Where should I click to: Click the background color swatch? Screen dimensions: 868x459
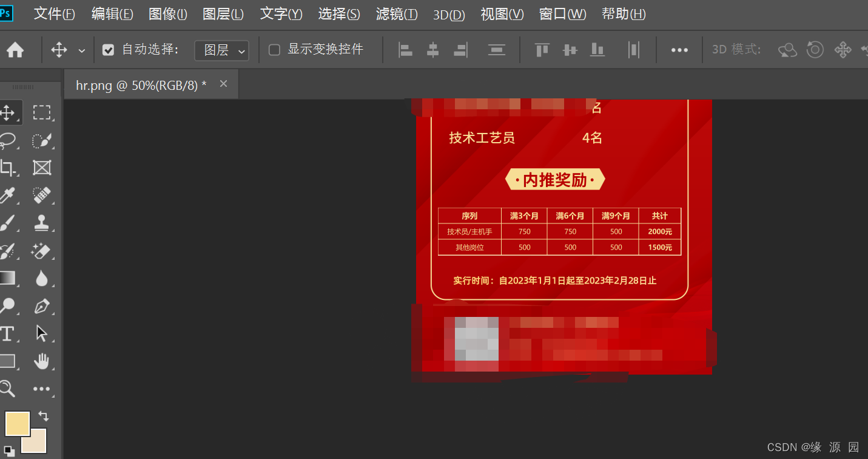(x=36, y=443)
